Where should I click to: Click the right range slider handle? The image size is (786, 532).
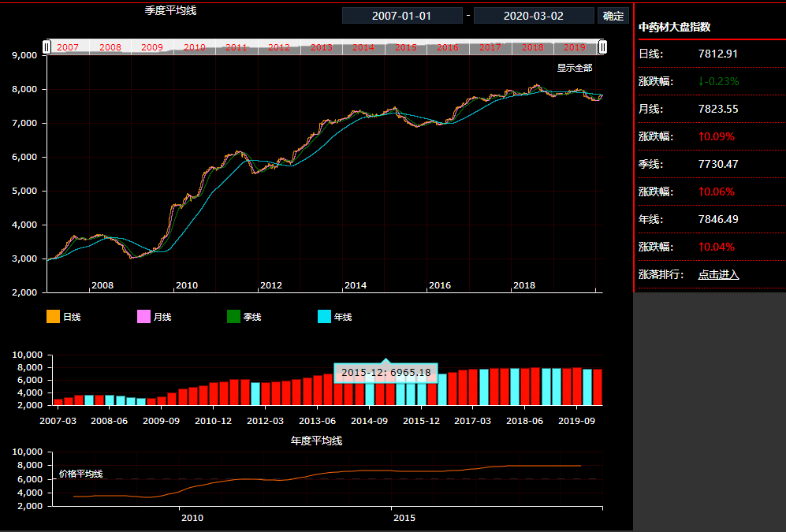click(x=603, y=47)
